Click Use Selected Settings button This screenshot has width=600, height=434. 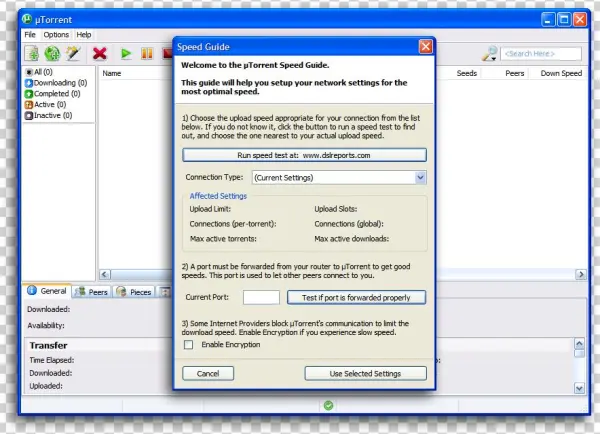pyautogui.click(x=365, y=374)
